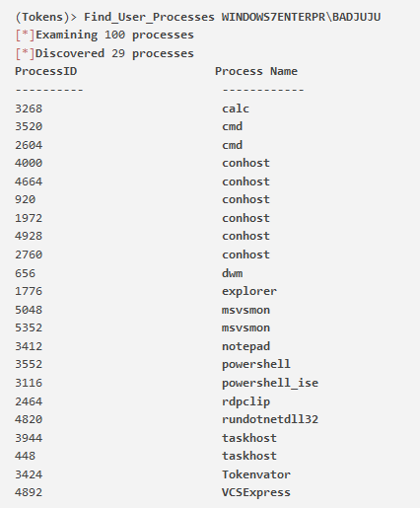Click the dwm process name
Screen dimensions: 420x508
[232, 273]
